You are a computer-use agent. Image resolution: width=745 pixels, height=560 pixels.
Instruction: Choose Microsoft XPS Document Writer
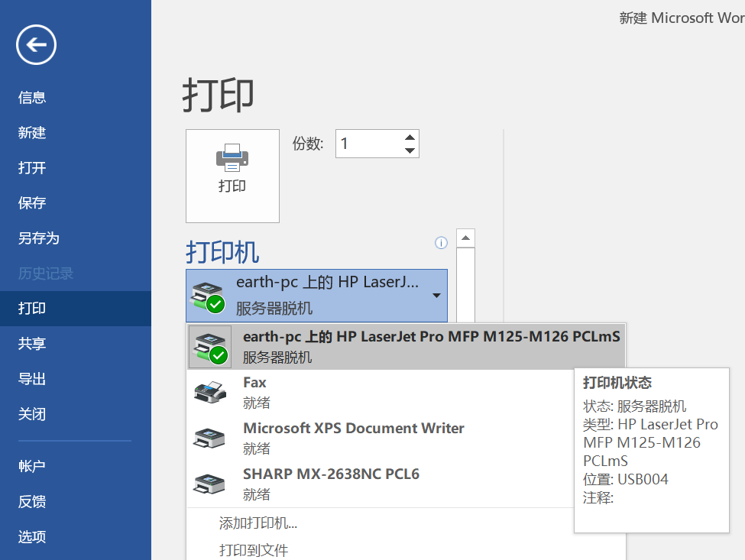pos(380,438)
